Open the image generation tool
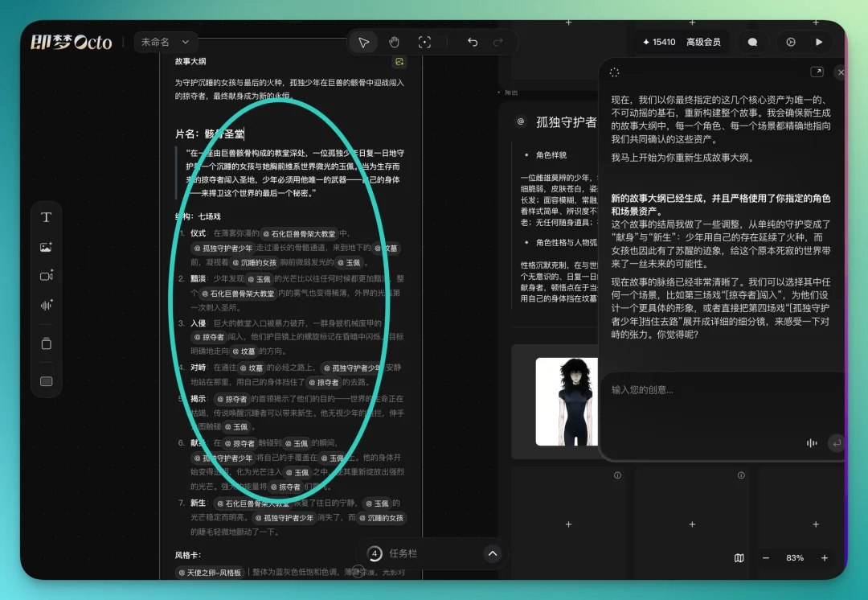Image resolution: width=868 pixels, height=600 pixels. pos(46,247)
